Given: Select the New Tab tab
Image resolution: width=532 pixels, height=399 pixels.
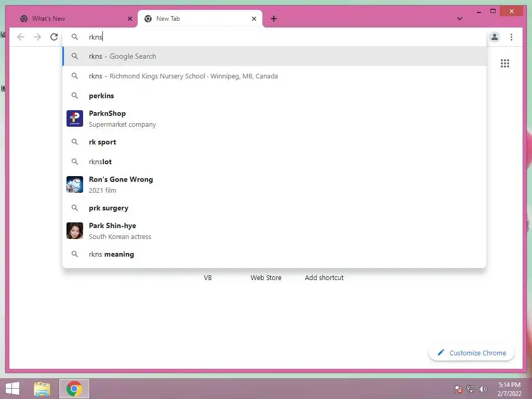Looking at the screenshot, I should click(x=200, y=19).
